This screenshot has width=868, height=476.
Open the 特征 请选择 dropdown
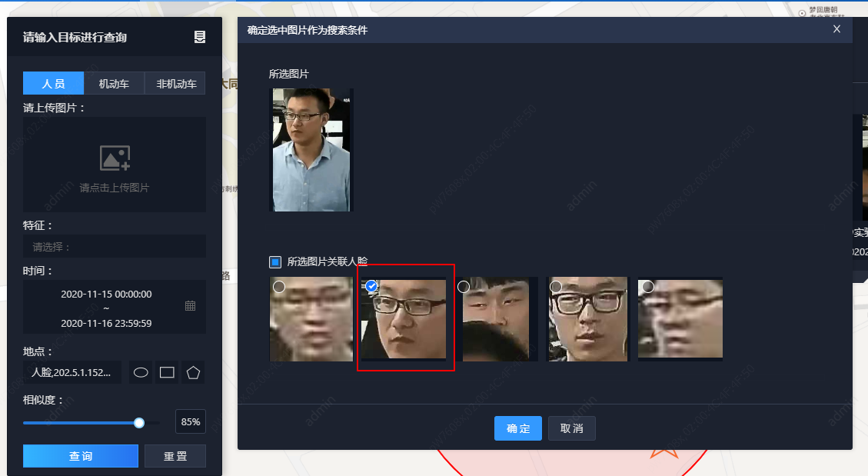pyautogui.click(x=115, y=247)
